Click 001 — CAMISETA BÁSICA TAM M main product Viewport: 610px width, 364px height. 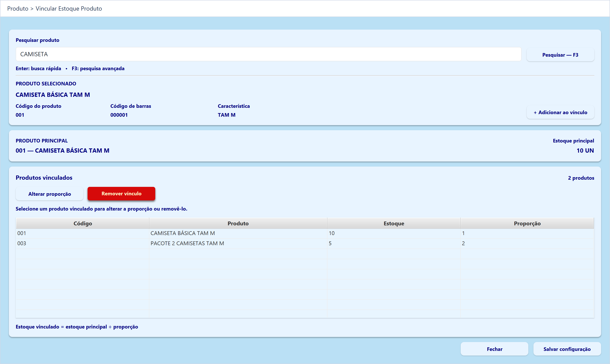pos(62,150)
